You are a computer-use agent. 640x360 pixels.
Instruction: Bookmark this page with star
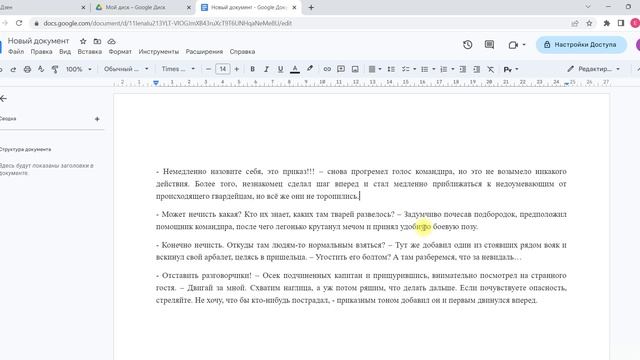coord(589,23)
